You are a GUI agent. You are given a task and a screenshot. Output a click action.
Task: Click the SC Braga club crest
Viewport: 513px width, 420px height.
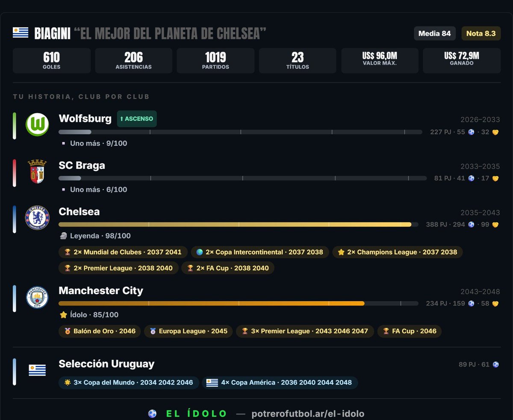point(37,172)
